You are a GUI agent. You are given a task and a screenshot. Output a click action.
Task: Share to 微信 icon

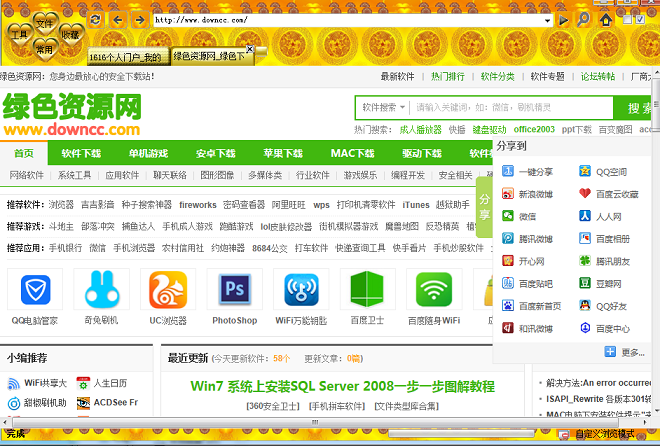[508, 216]
